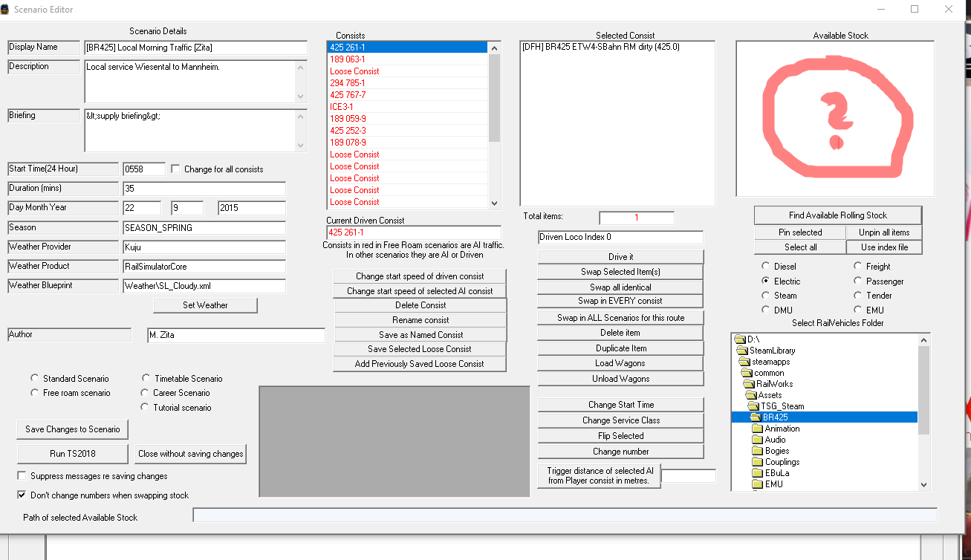Click Close without saving changes
Screen dimensions: 971x560
pos(191,454)
